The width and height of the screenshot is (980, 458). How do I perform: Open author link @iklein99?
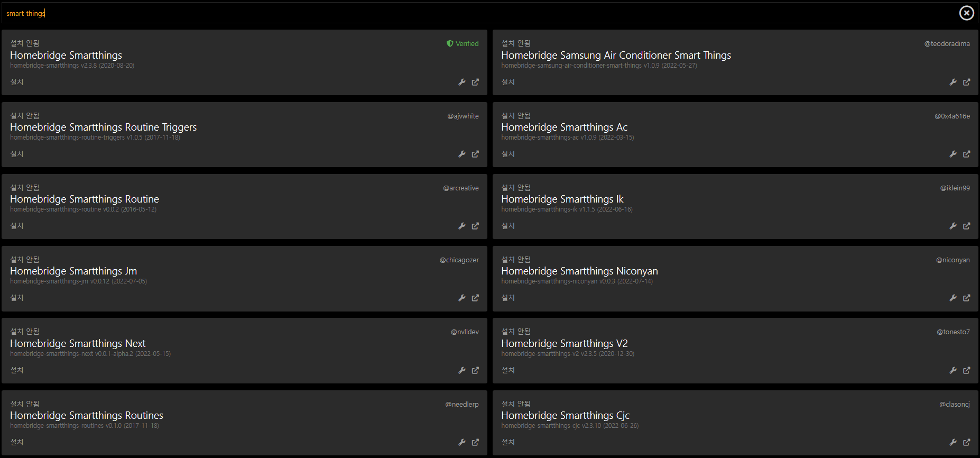coord(955,188)
